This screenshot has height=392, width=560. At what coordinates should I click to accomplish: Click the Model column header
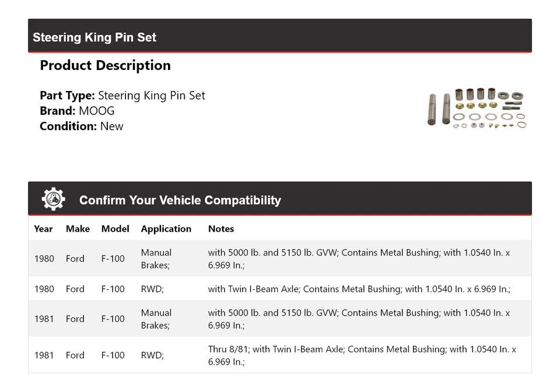click(115, 229)
